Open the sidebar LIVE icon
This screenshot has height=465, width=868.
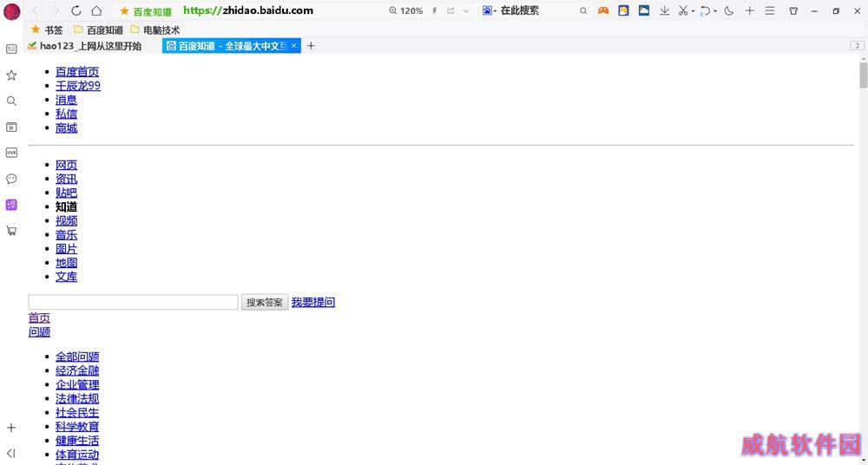pos(11,153)
